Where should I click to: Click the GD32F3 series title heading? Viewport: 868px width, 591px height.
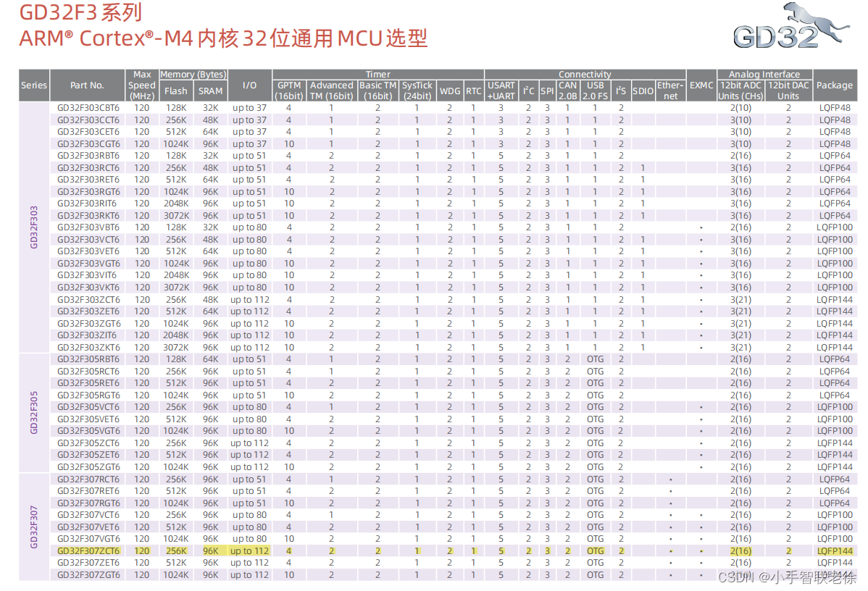[81, 12]
